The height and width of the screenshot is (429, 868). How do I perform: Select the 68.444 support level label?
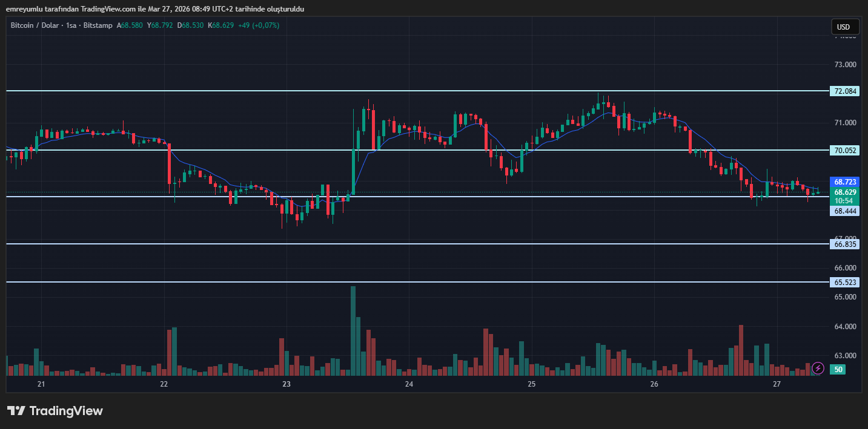tap(845, 211)
